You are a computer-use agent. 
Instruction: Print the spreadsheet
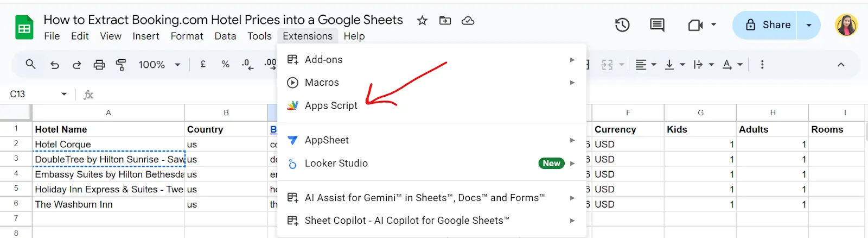[99, 65]
